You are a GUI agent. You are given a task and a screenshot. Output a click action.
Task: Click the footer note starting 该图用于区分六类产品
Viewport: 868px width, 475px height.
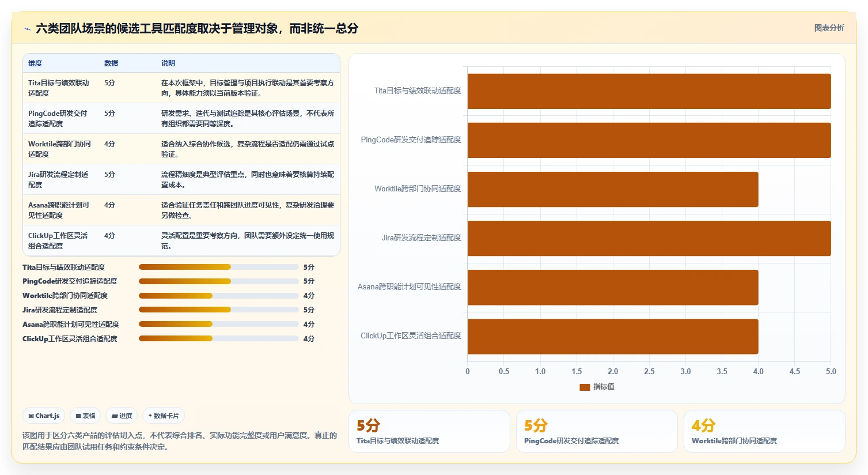(180, 441)
